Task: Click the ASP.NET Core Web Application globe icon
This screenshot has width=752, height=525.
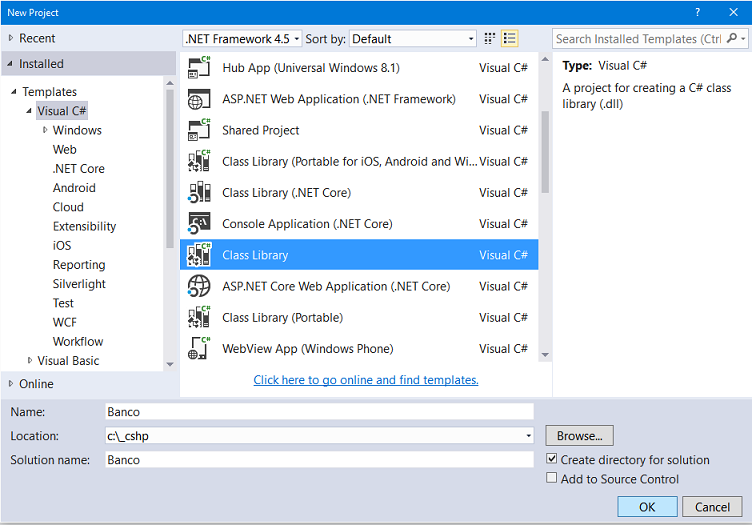Action: click(x=199, y=286)
